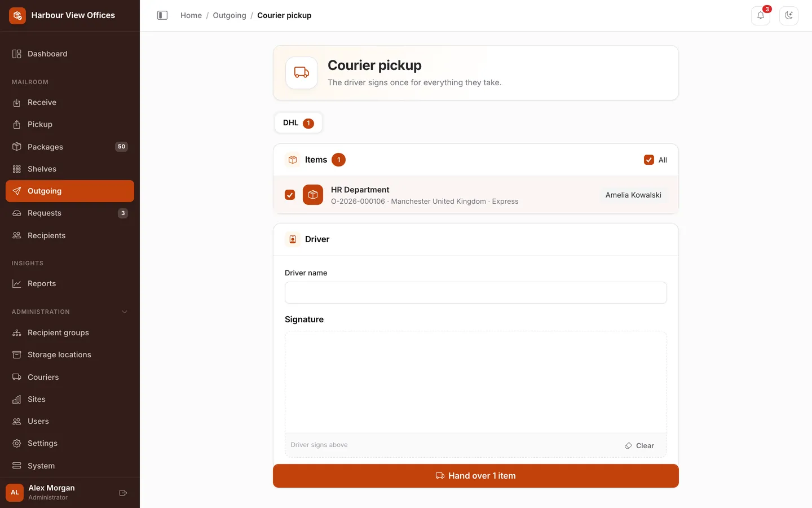Click the Couriers truck icon in sidebar
This screenshot has width=812, height=508.
pyautogui.click(x=17, y=377)
